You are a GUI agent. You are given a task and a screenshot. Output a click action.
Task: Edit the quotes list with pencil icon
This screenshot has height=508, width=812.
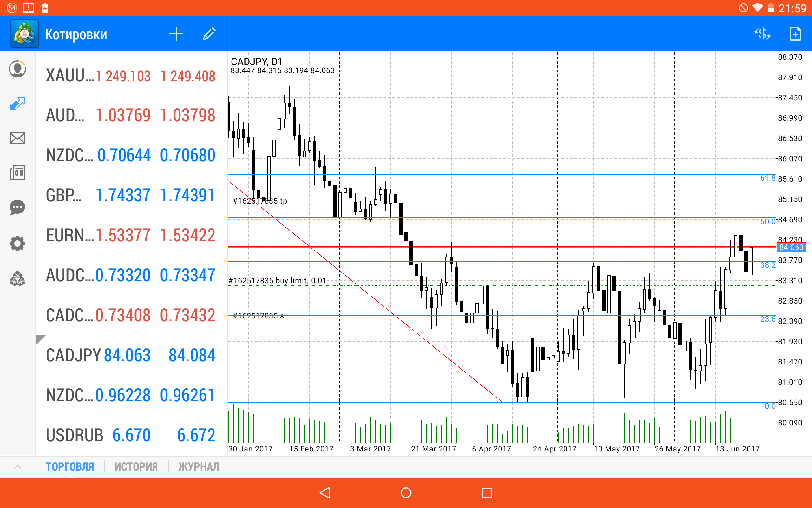pyautogui.click(x=209, y=34)
